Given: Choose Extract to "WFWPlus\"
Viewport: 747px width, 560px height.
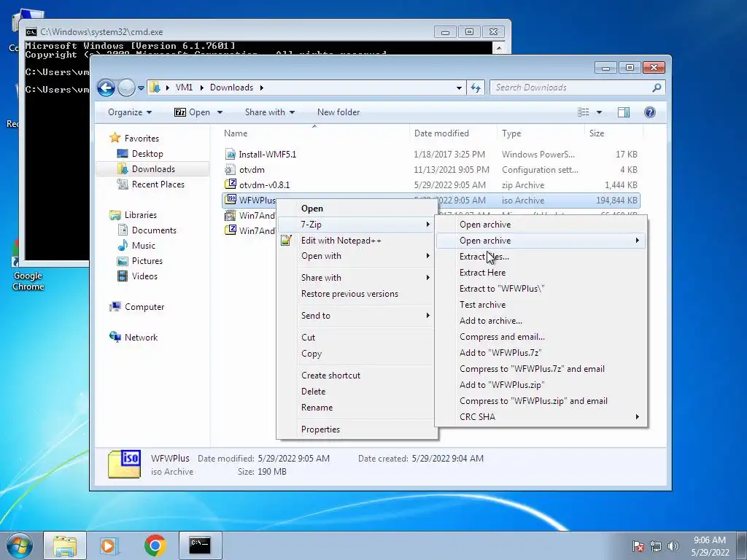Looking at the screenshot, I should coord(541,289).
